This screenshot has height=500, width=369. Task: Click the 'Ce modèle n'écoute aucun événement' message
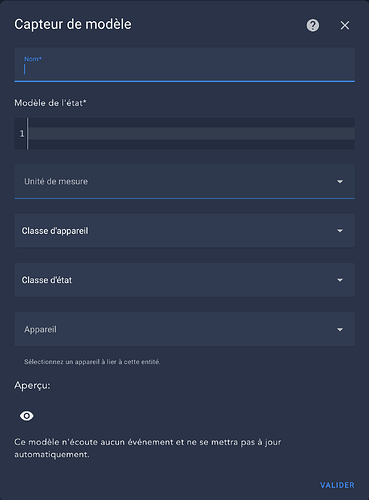tap(148, 448)
